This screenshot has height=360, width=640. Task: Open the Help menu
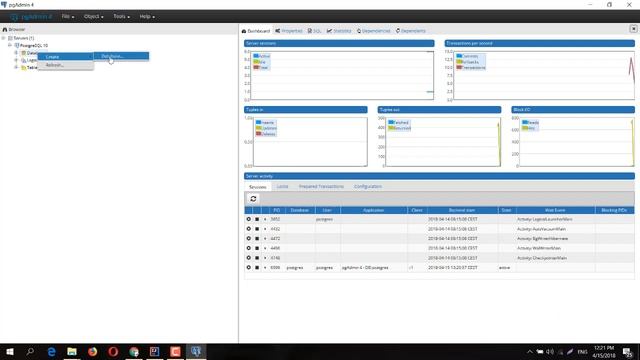click(x=147, y=17)
